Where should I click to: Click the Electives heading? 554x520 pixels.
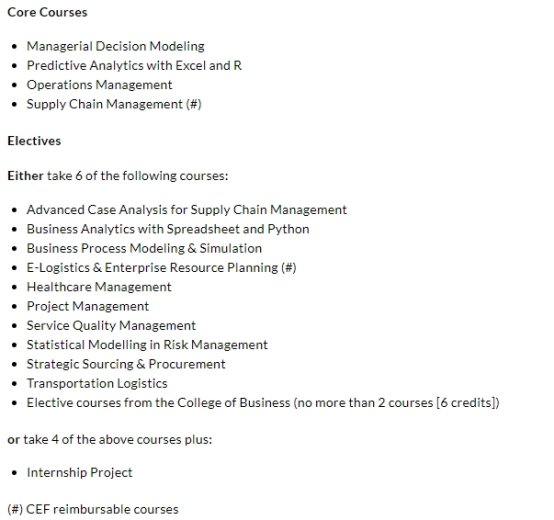coord(34,141)
